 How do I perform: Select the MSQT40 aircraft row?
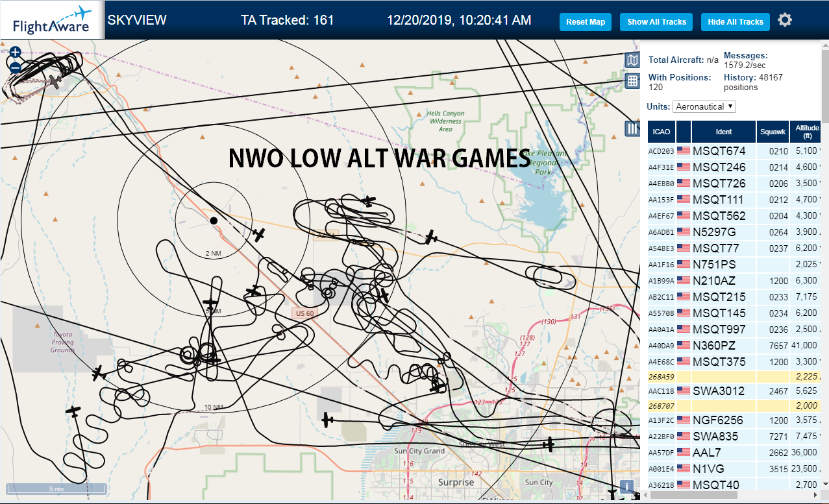click(734, 485)
